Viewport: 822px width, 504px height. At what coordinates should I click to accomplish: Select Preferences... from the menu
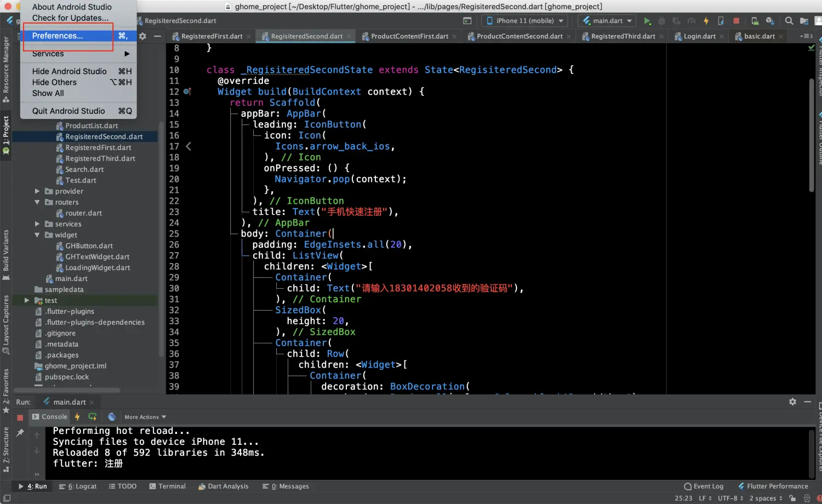(78, 36)
